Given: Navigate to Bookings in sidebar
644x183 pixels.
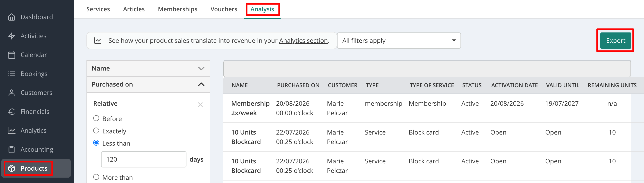Looking at the screenshot, I should point(34,74).
